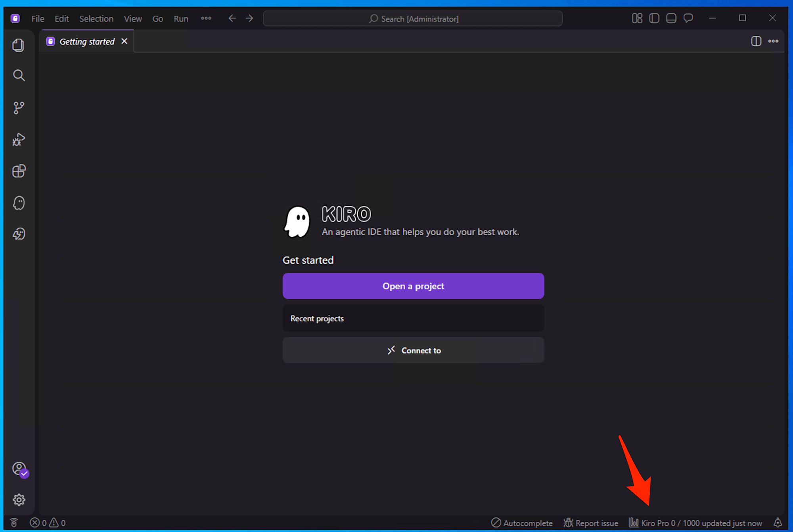Screen dimensions: 793x532
Task: Select the Getting started tab
Action: pyautogui.click(x=87, y=42)
